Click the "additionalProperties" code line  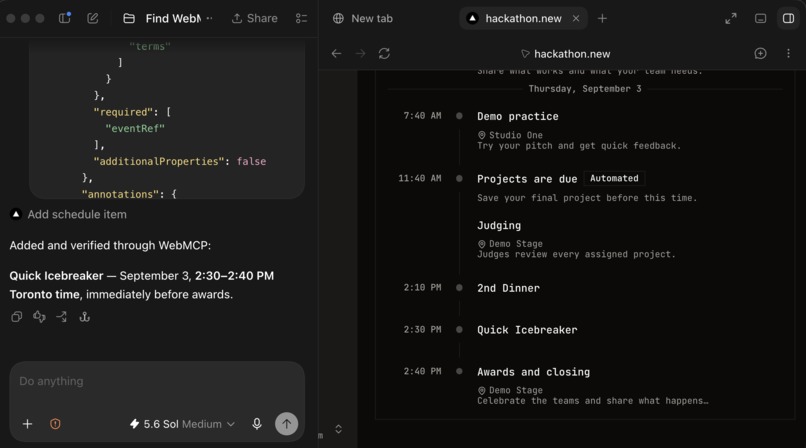179,161
